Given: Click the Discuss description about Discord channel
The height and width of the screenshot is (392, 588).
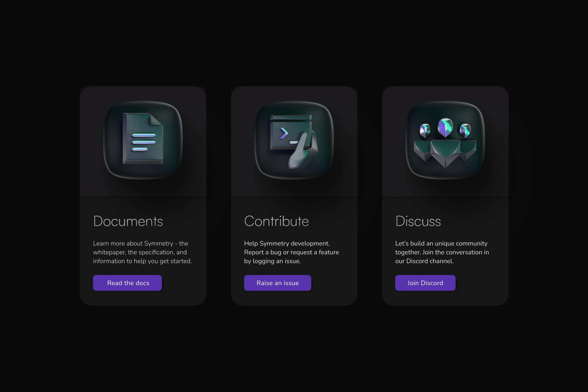Looking at the screenshot, I should [x=442, y=252].
